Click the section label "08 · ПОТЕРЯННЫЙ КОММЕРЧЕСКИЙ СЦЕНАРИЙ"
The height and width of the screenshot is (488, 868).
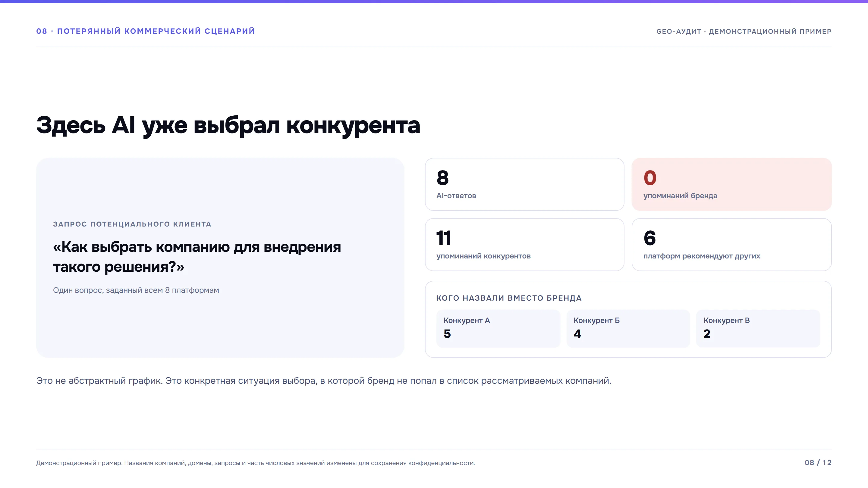pos(146,31)
